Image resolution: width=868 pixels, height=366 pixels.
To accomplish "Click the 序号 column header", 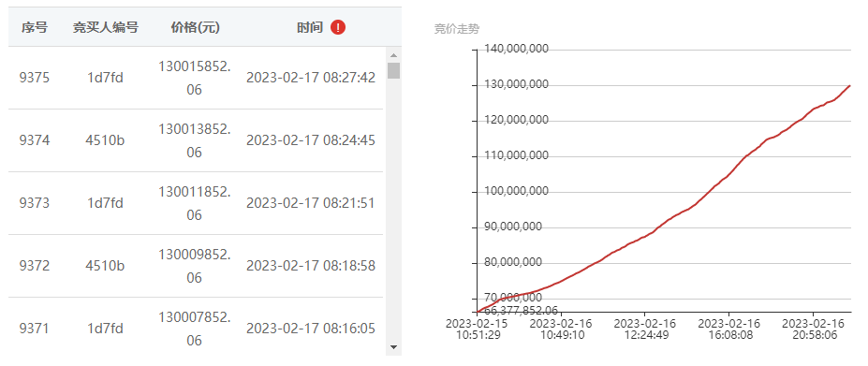I will pos(35,27).
